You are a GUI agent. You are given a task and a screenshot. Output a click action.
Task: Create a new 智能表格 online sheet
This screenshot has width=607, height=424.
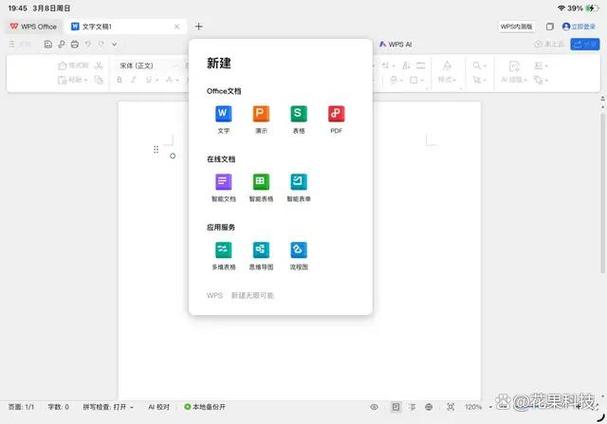(261, 187)
